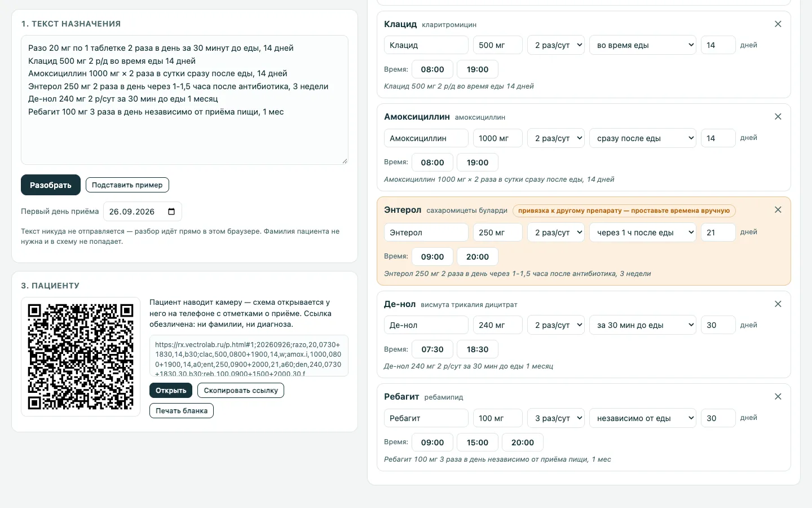Edit Ребагит 20:00 time field

pyautogui.click(x=523, y=443)
